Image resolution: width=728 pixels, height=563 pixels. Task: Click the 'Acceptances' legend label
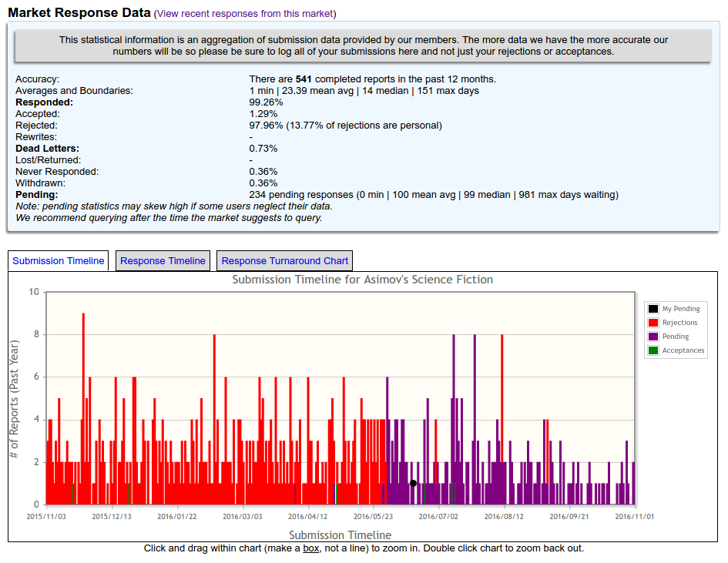click(683, 350)
